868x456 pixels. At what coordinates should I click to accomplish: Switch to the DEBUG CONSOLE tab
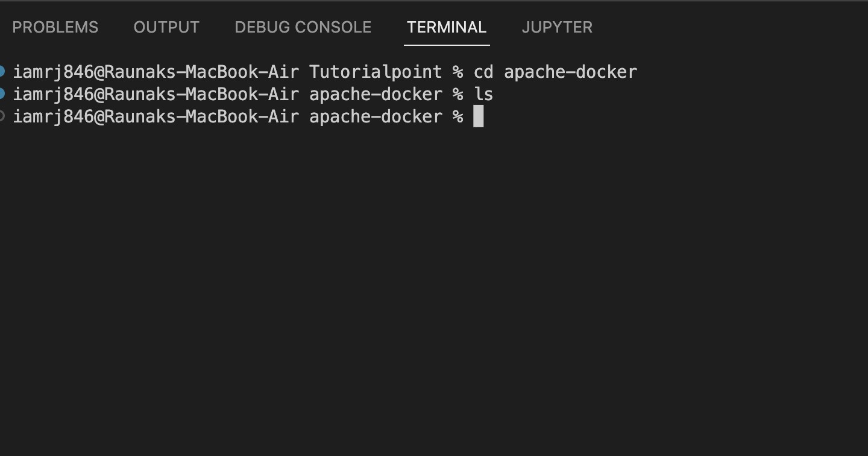[303, 27]
